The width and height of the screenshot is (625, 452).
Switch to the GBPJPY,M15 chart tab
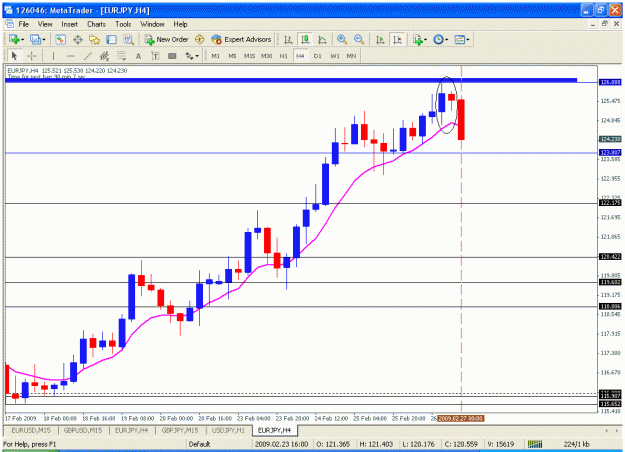[x=180, y=430]
